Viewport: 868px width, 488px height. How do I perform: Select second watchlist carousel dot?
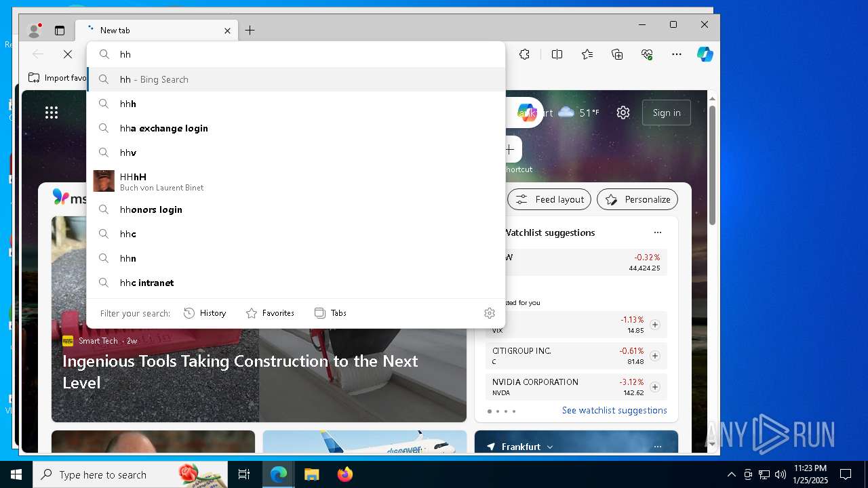pos(497,411)
